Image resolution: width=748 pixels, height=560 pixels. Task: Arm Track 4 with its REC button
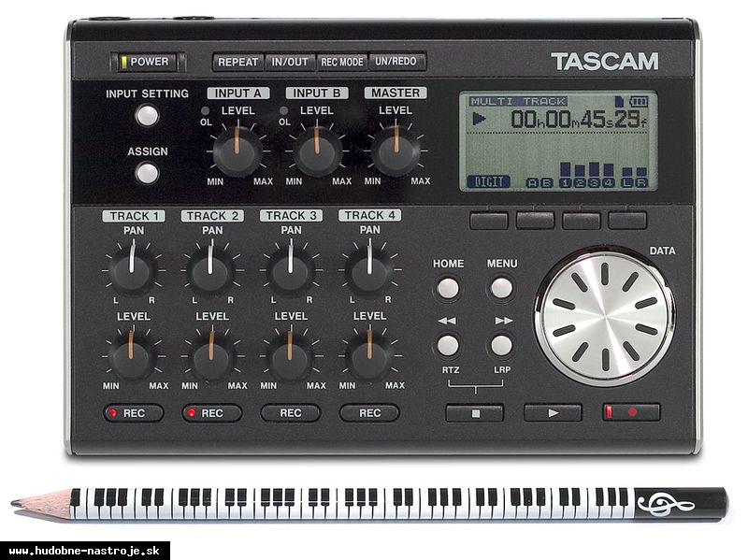(x=369, y=413)
